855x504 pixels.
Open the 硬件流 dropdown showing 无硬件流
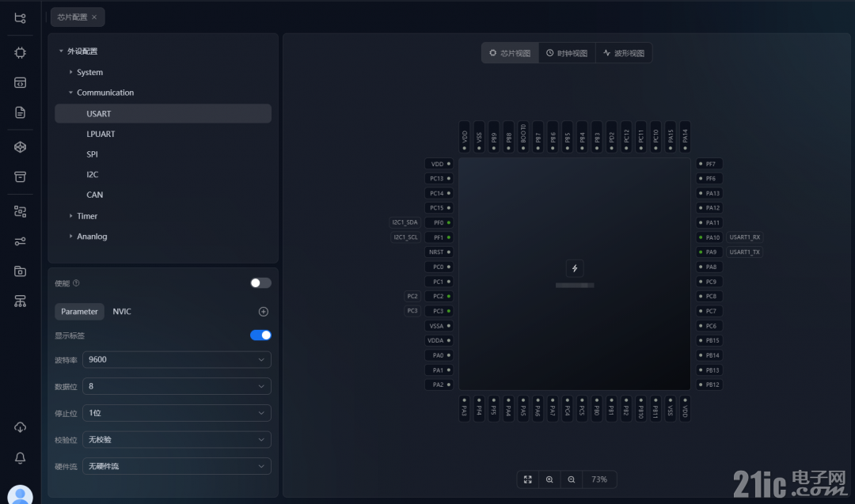(x=177, y=466)
